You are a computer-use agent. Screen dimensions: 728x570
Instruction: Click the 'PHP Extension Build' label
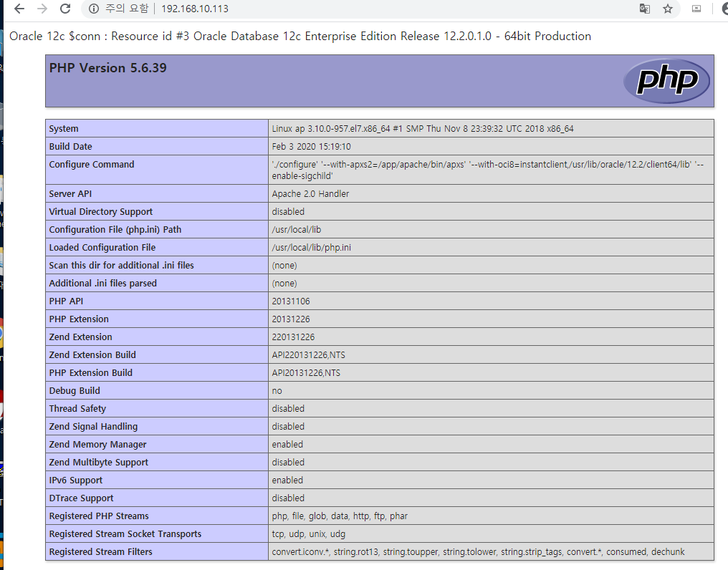coord(90,373)
